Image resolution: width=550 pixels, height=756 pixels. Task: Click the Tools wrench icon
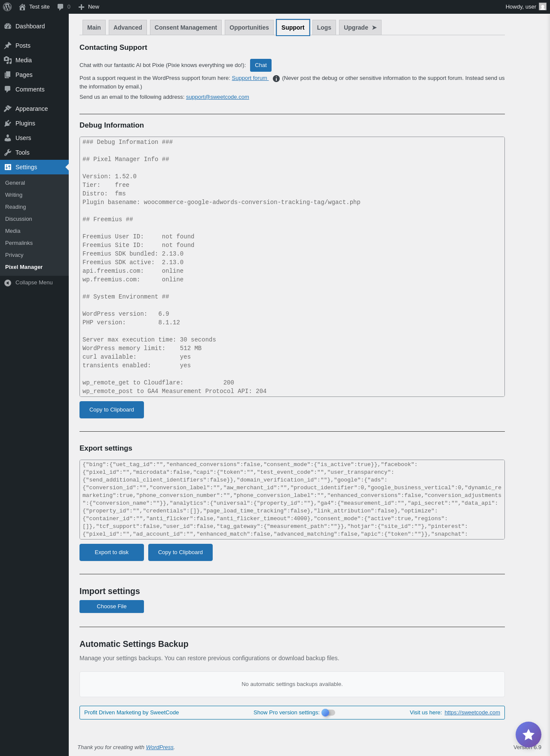8,152
